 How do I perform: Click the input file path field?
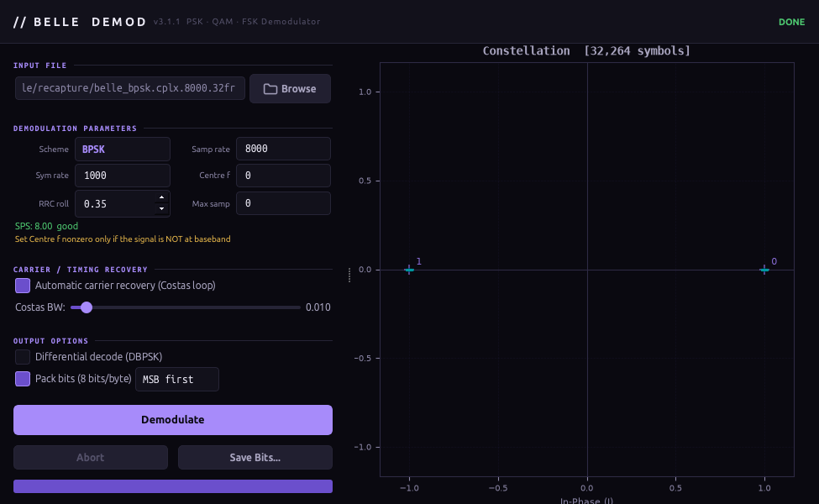tap(129, 87)
